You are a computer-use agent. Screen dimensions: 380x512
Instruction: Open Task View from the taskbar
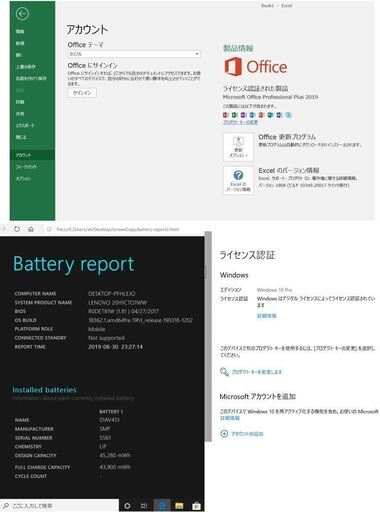pyautogui.click(x=144, y=506)
